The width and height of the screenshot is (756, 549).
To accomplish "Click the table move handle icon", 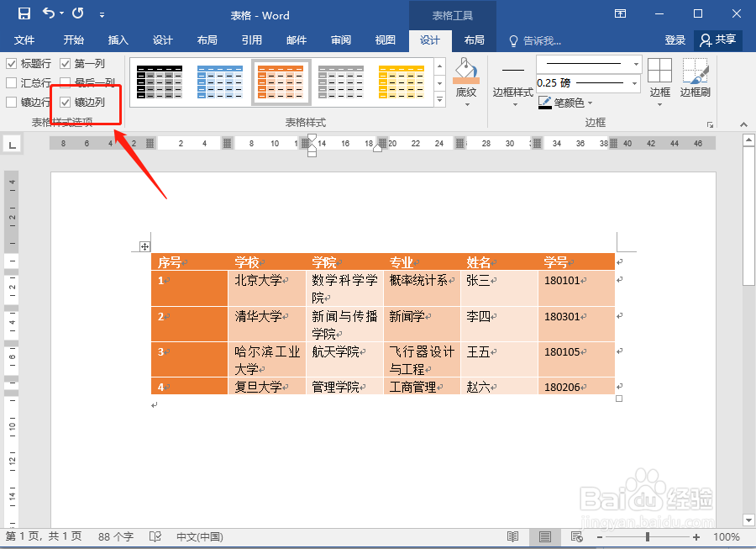I will tap(144, 246).
